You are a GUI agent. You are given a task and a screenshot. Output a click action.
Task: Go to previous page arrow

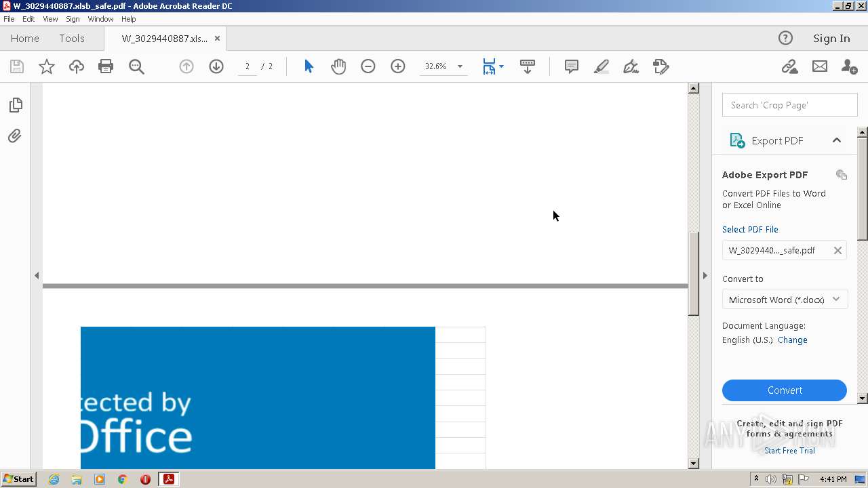click(186, 66)
